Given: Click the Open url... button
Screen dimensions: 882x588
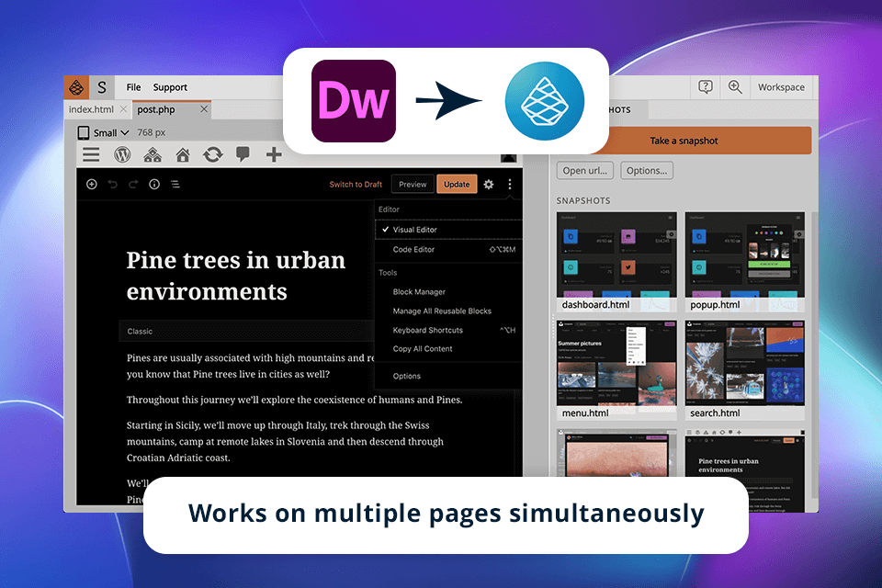Looking at the screenshot, I should 585,171.
